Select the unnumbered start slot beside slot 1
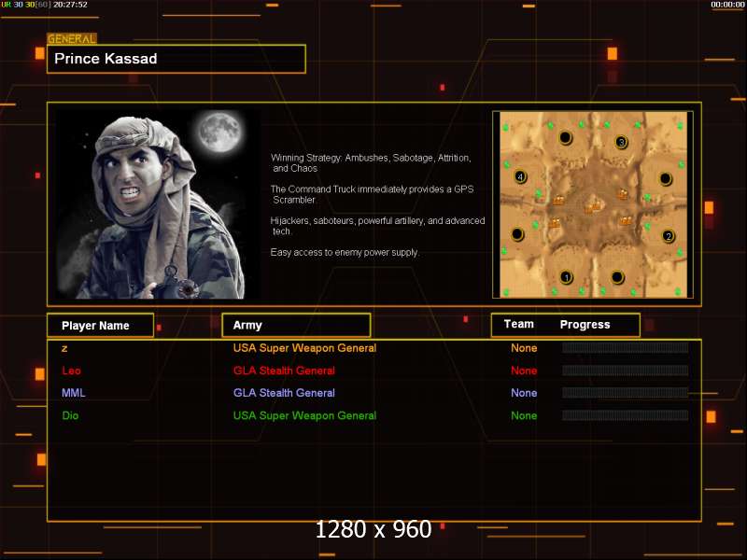747x560 pixels. (617, 276)
